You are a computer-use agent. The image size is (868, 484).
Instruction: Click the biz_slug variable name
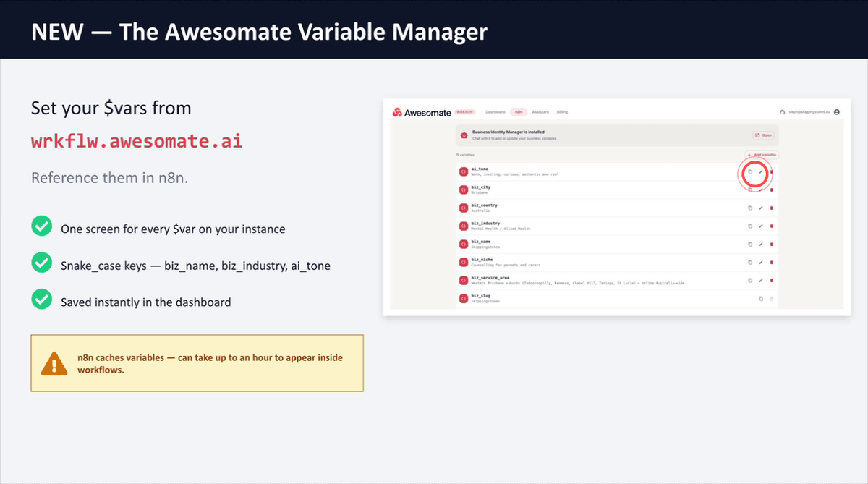tap(480, 296)
